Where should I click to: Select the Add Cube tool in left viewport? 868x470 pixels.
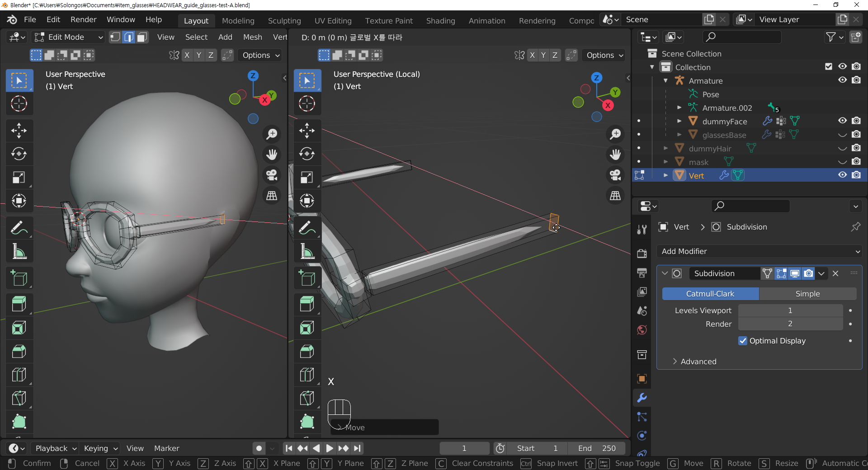(x=19, y=278)
